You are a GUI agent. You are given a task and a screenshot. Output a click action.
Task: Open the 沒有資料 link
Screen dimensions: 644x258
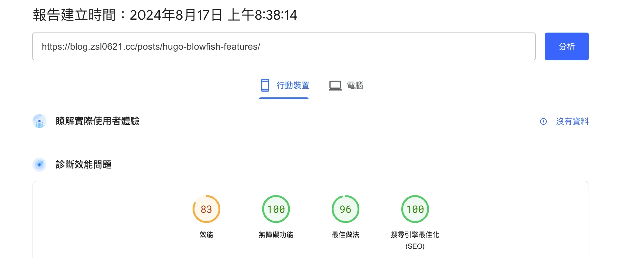pyautogui.click(x=572, y=121)
